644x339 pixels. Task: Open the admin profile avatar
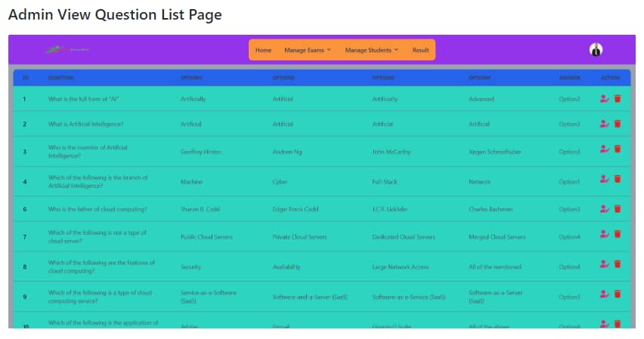click(596, 50)
